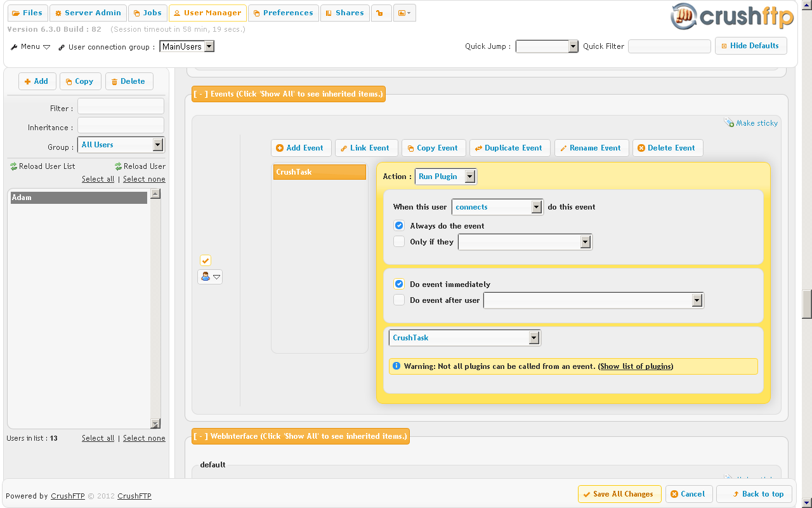
Task: Open the Only if they condition dropdown
Action: click(525, 242)
